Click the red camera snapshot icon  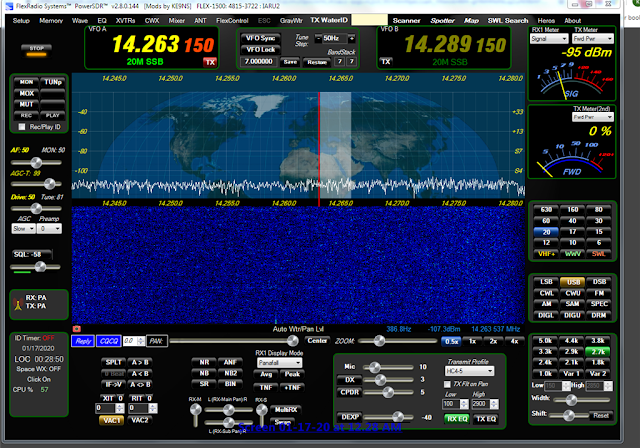[x=76, y=329]
